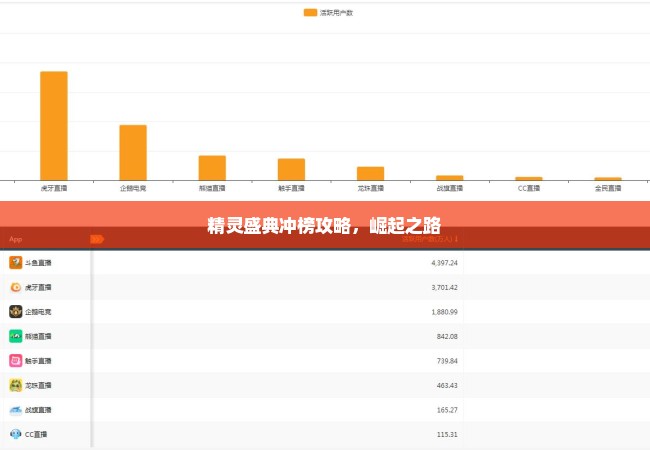
Task: Click the value 115.31
Action: 447,434
